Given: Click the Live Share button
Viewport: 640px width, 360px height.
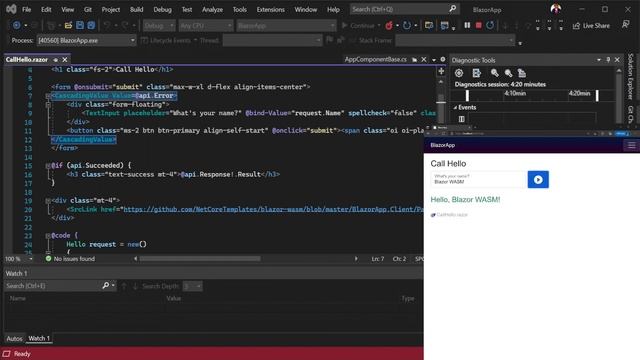Looking at the screenshot, I should click(x=591, y=26).
